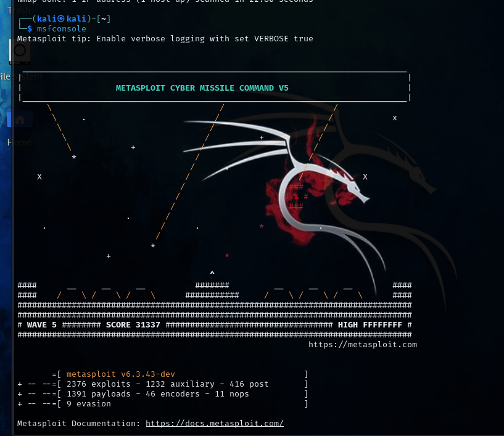Open the https://metasploit.com link
504x436 pixels.
tap(361, 344)
